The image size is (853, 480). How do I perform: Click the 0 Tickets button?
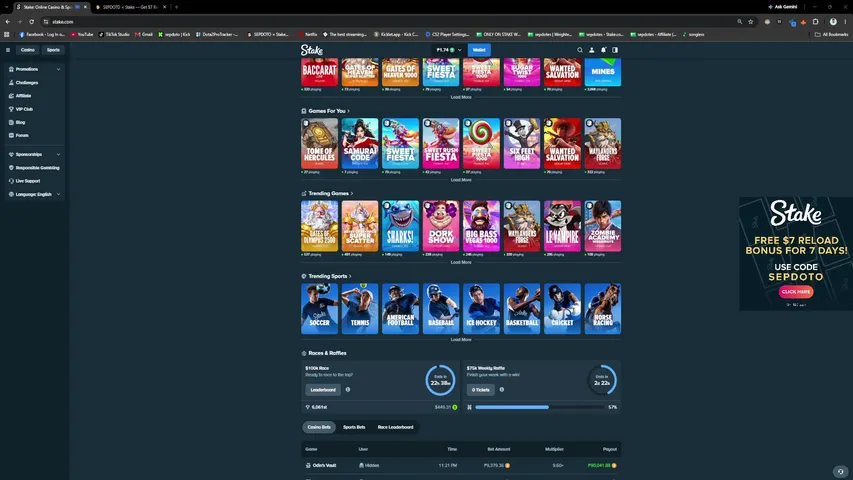point(481,390)
